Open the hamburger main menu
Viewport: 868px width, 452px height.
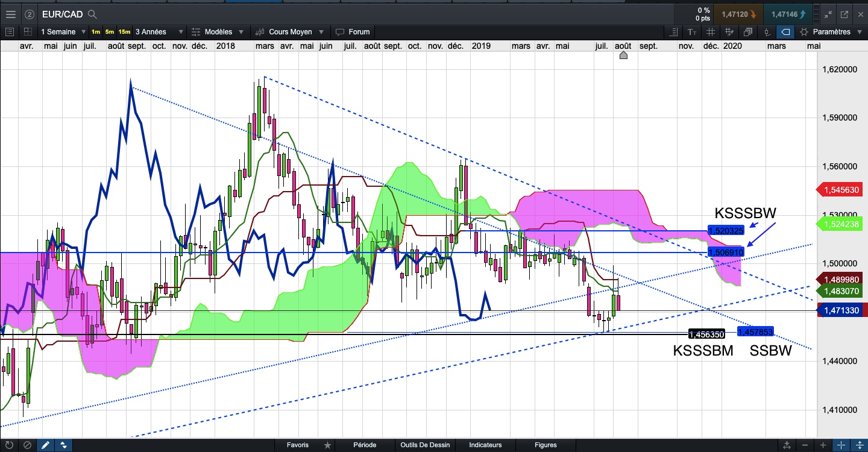(11, 14)
